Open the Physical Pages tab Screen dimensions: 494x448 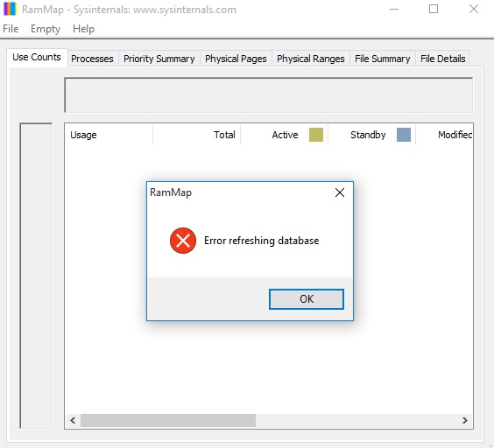point(236,59)
